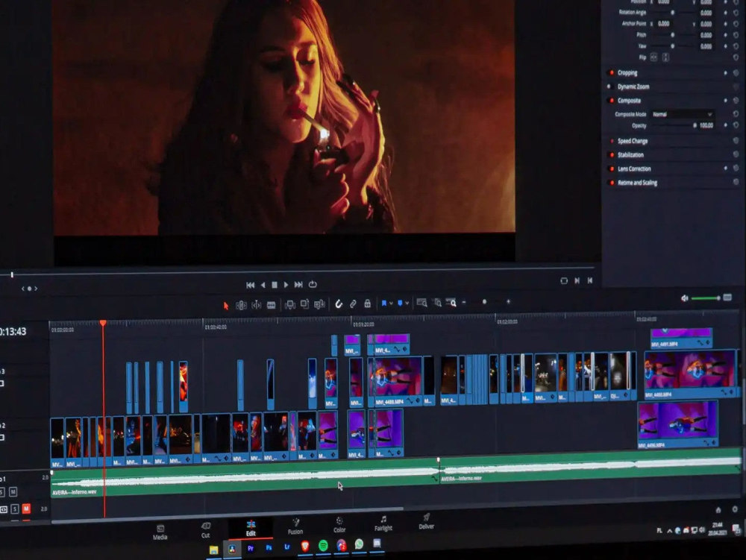Mute audio track with red M button
The height and width of the screenshot is (560, 746).
(x=26, y=509)
